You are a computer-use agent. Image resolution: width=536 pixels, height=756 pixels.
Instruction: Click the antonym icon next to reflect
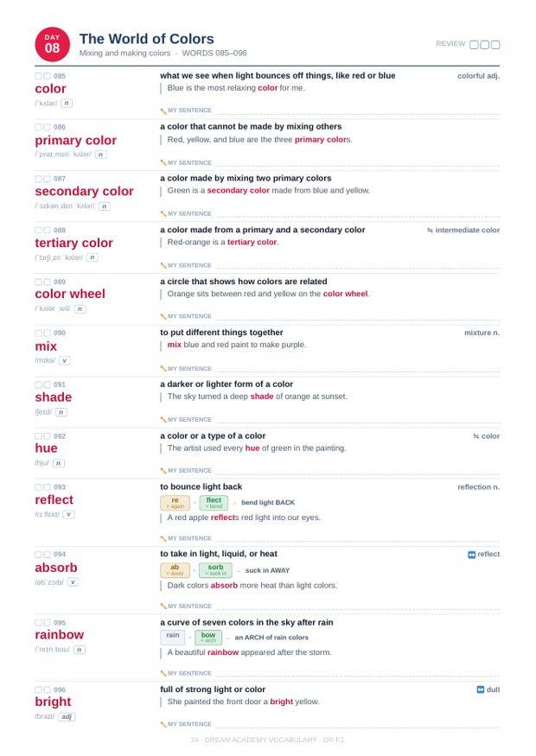(x=471, y=555)
